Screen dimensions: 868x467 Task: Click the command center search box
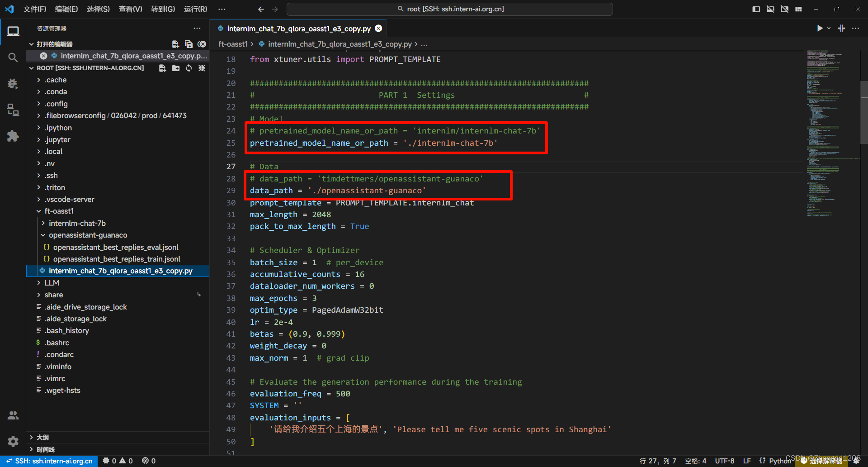point(450,9)
